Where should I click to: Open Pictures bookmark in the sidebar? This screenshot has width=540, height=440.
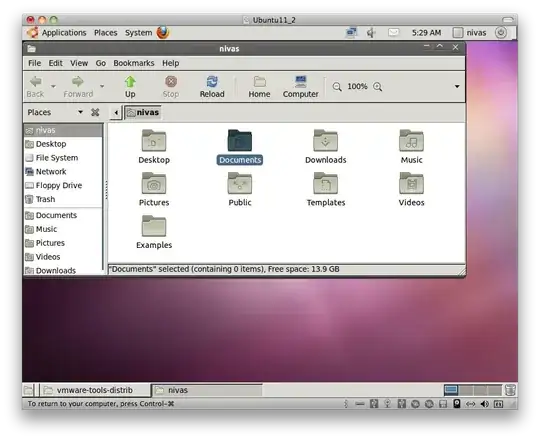[63, 243]
